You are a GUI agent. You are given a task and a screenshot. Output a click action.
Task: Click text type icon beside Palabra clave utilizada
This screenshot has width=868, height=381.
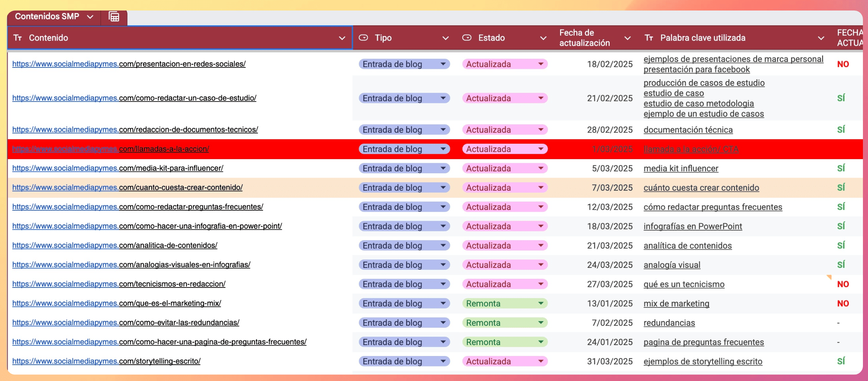[x=649, y=38]
